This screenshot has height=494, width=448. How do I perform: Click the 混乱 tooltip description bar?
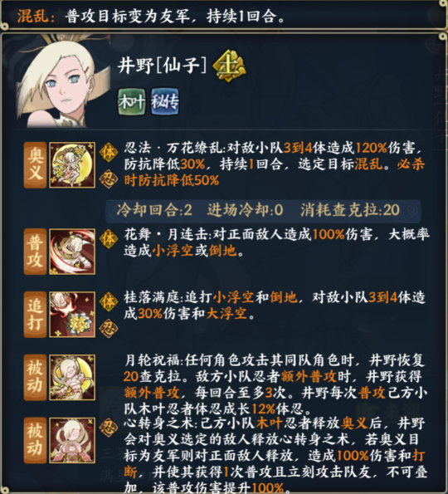224,15
